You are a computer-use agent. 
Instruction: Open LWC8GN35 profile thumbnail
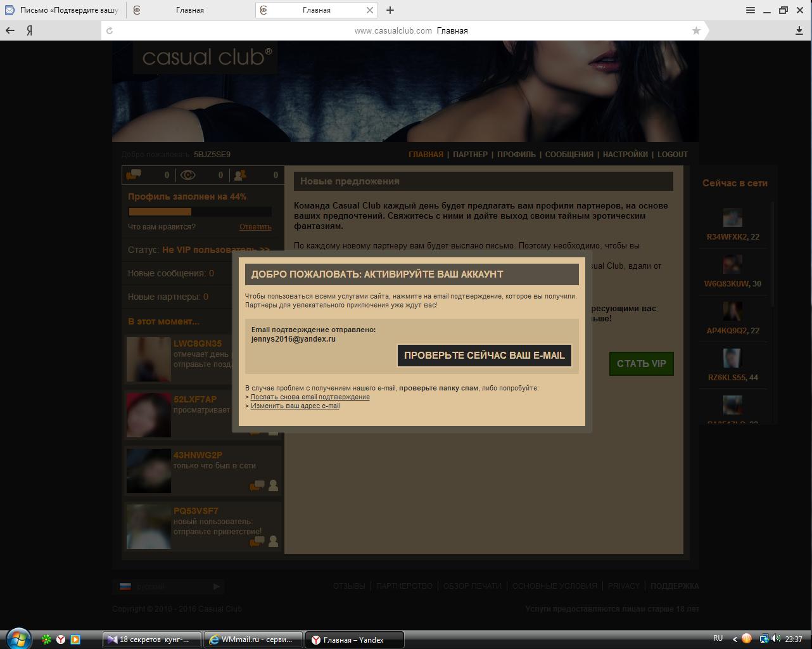pos(149,359)
